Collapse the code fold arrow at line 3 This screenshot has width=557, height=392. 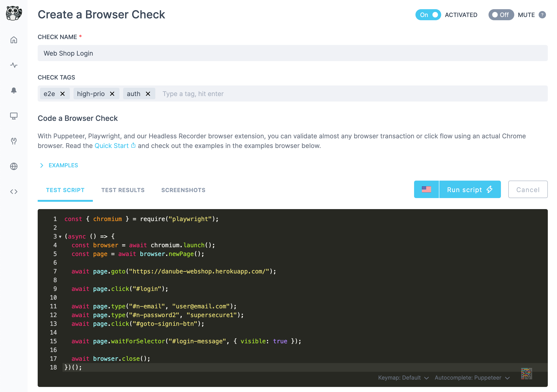[60, 236]
